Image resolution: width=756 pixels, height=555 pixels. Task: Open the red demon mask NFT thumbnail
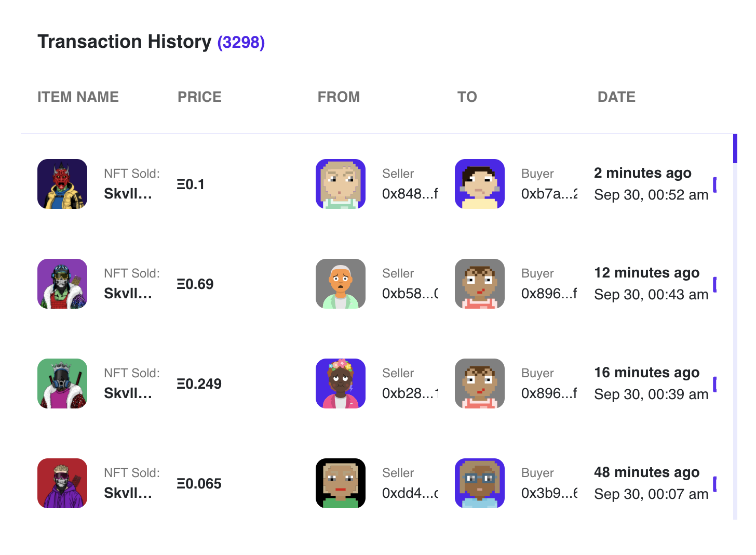62,184
